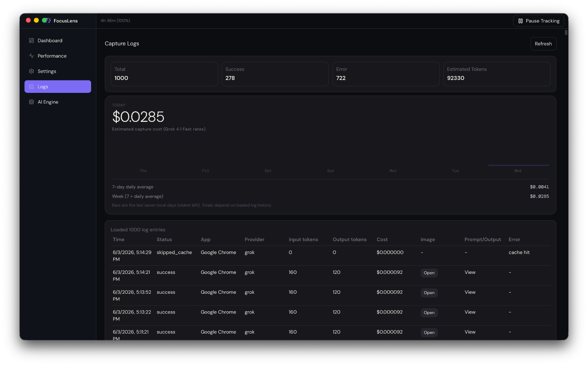Refresh the capture logs
588x366 pixels.
tap(543, 44)
